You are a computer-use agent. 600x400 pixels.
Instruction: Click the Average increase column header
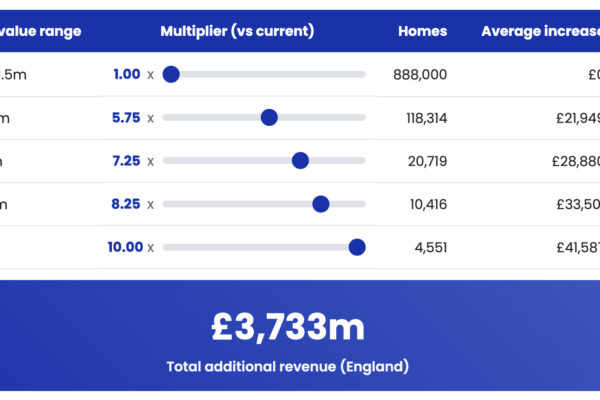[540, 31]
